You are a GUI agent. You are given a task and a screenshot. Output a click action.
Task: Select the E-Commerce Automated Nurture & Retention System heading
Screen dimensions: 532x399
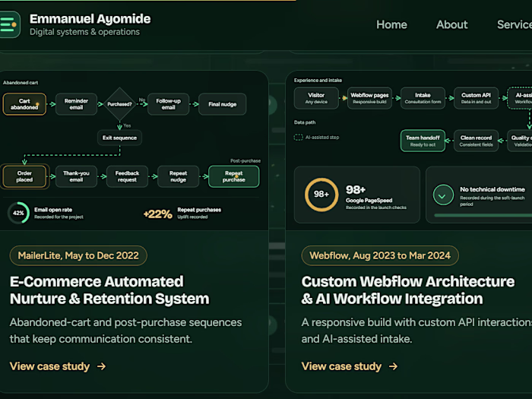click(109, 290)
